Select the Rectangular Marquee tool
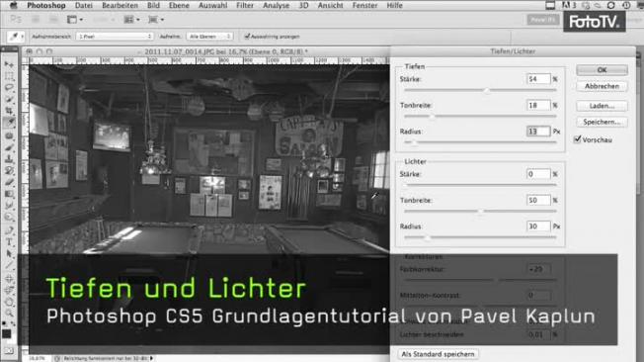This screenshot has width=644, height=362. tap(9, 76)
